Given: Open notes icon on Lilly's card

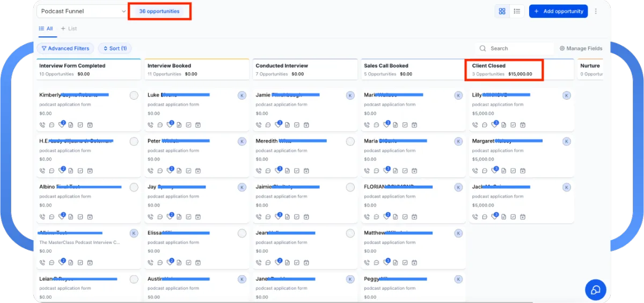Looking at the screenshot, I should click(x=504, y=125).
